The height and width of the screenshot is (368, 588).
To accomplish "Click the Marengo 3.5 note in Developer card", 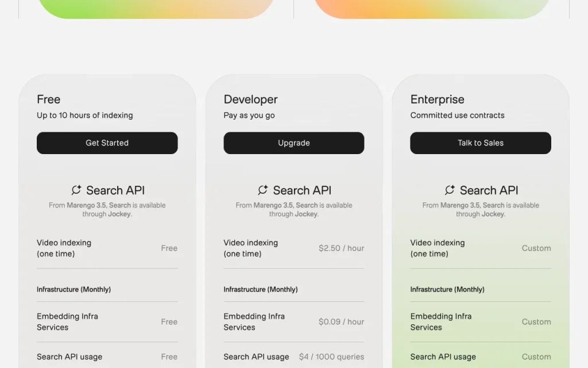I will tap(293, 209).
